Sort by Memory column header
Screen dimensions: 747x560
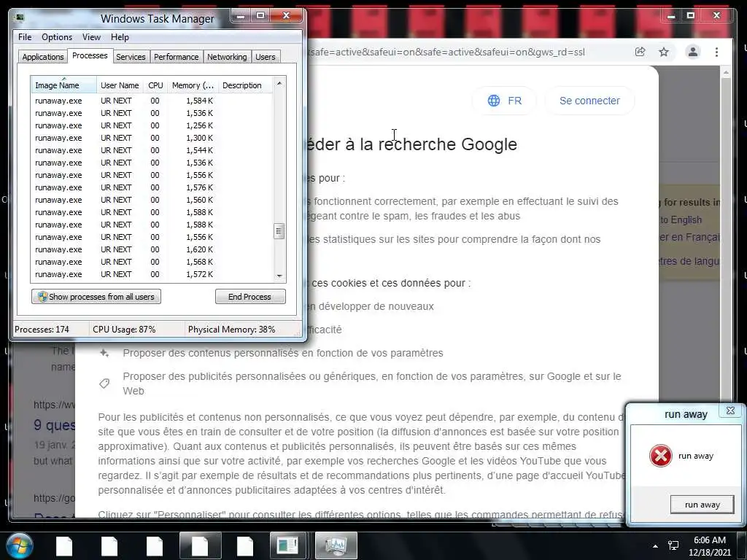pos(193,85)
